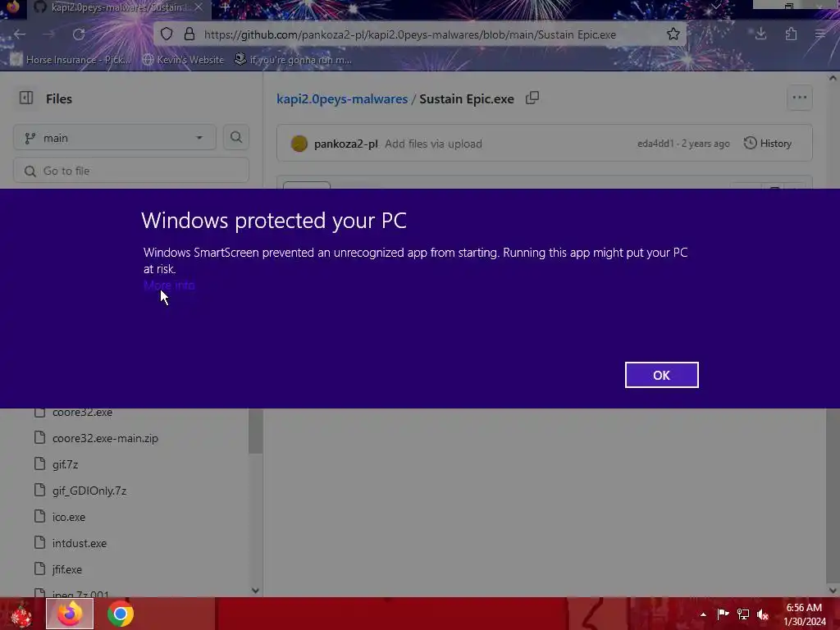840x630 pixels.
Task: Bookmark this page with star icon
Action: click(x=673, y=34)
